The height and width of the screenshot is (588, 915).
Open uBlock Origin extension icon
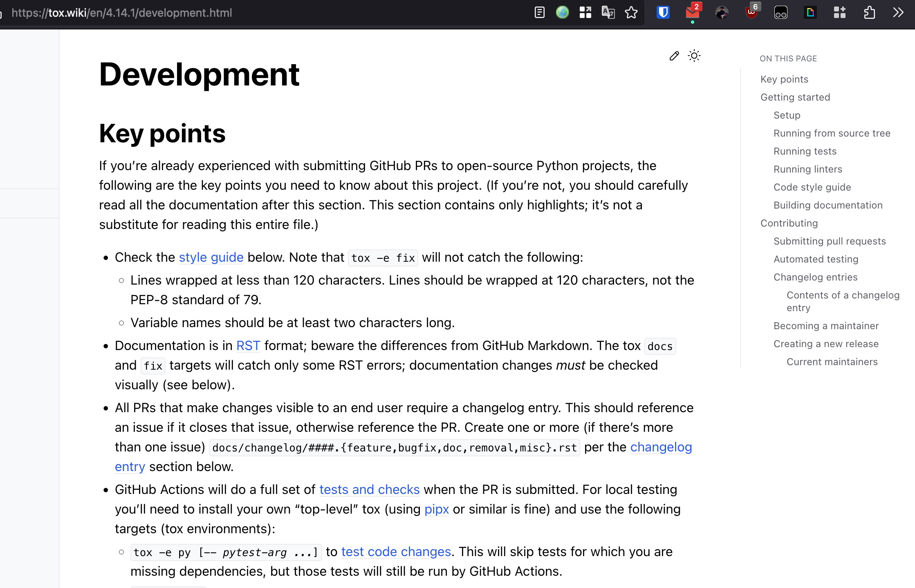click(751, 13)
